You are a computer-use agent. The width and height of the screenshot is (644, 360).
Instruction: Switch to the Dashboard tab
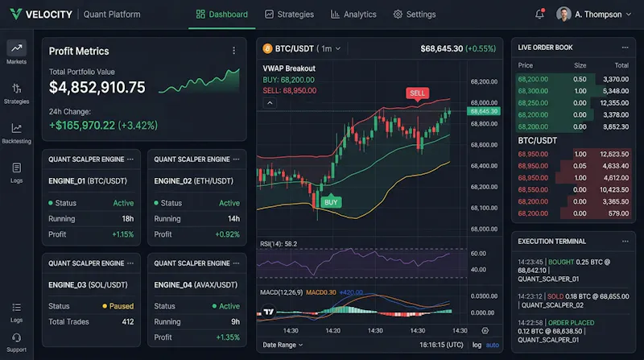coord(222,14)
